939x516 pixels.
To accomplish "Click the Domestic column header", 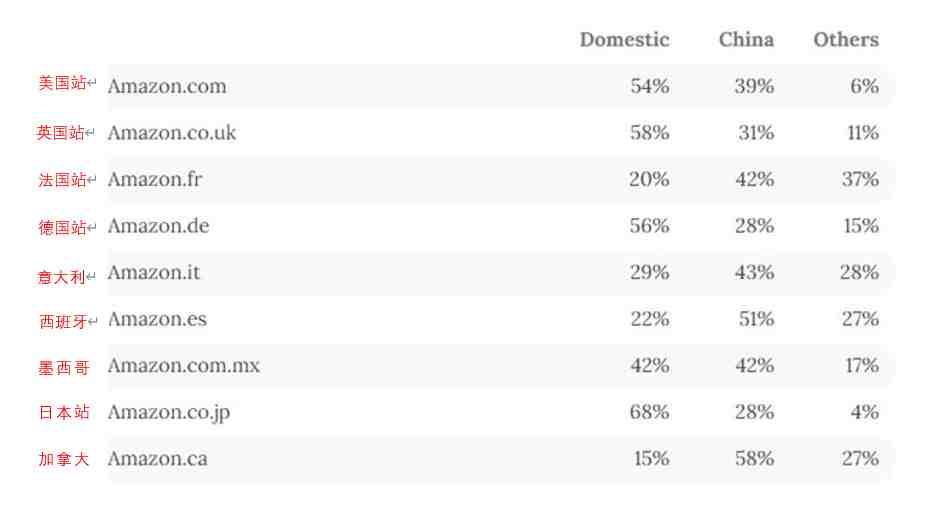I will [x=625, y=40].
